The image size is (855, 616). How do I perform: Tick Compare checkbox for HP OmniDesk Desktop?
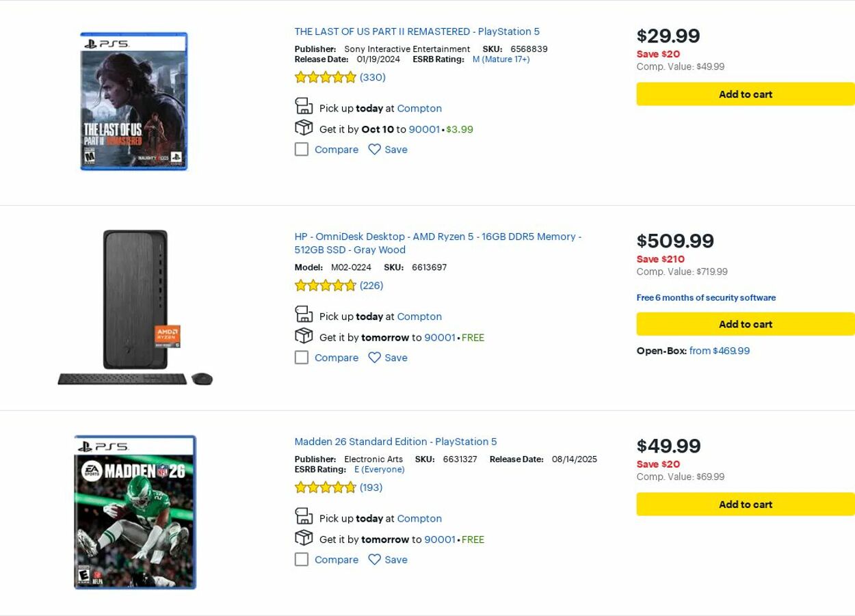(302, 358)
